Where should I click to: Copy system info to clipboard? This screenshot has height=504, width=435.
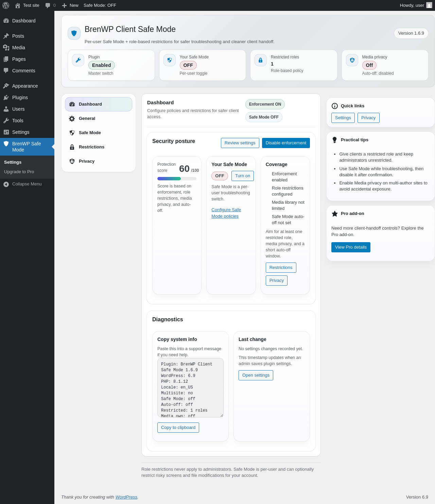(178, 428)
